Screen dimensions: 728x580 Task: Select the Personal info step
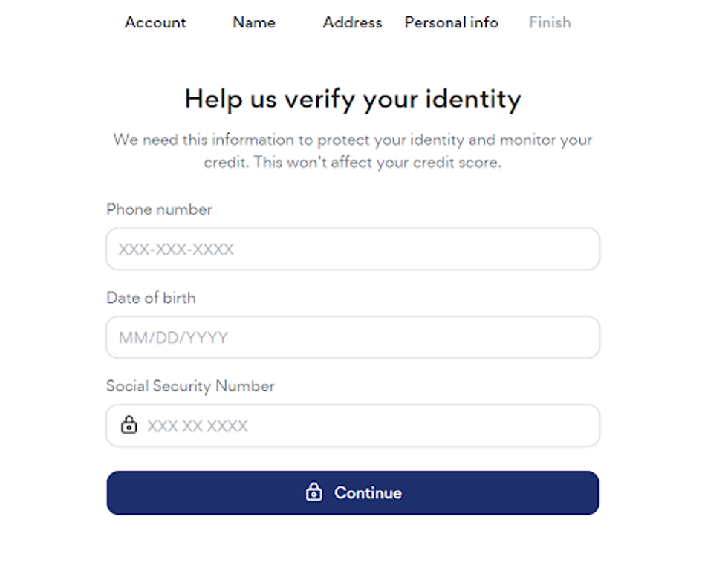(x=451, y=22)
